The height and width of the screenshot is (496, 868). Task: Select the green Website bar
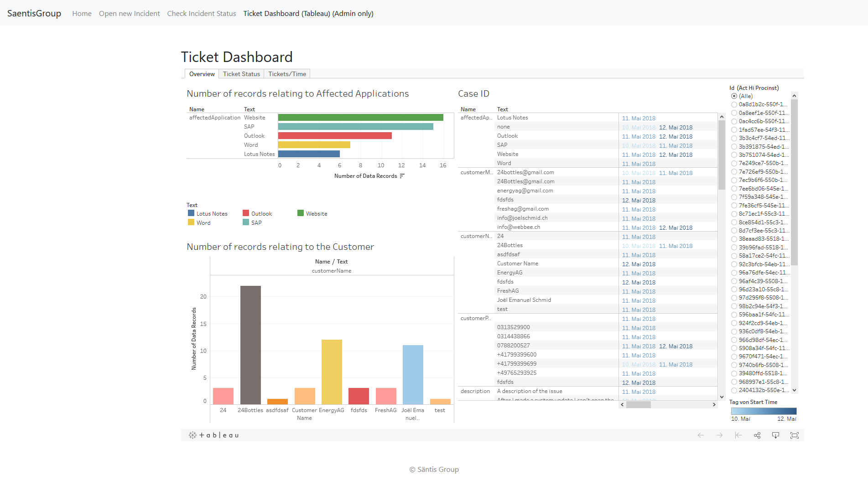(361, 118)
